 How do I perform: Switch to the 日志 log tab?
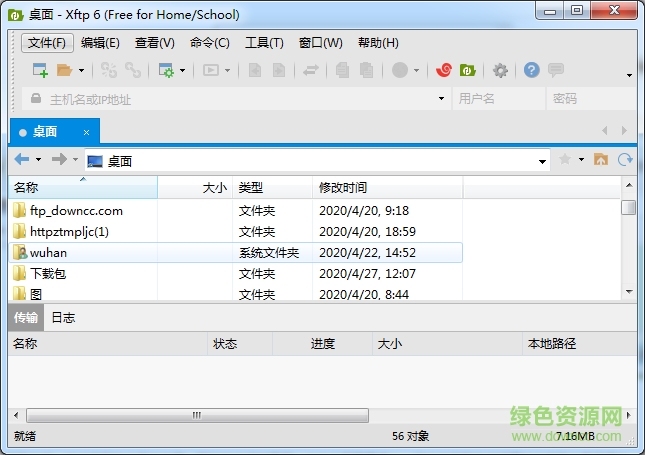63,318
